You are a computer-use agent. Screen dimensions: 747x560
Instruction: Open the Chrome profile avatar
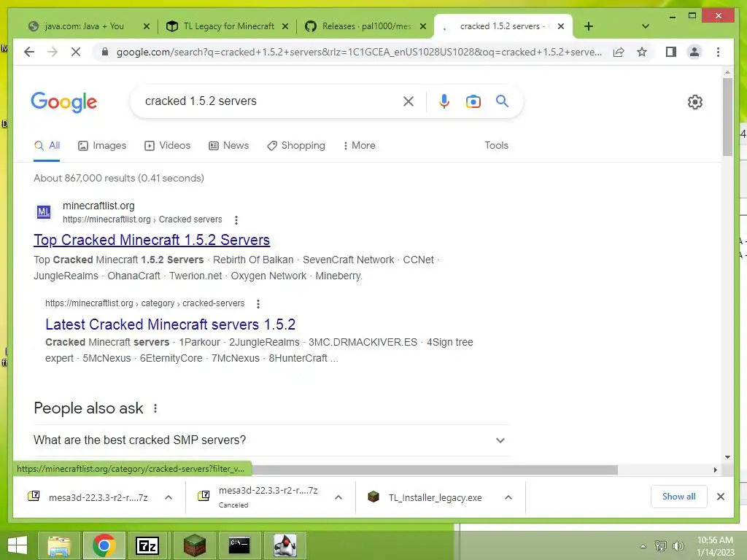tap(694, 52)
